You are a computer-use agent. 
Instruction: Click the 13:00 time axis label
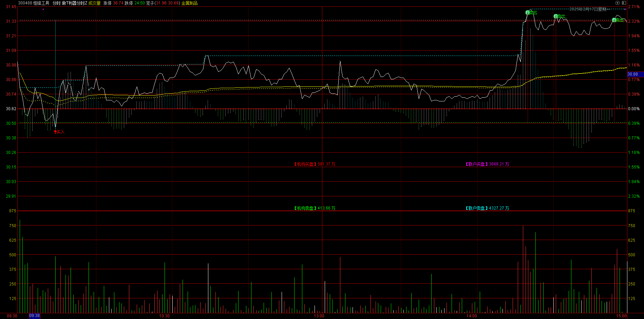pyautogui.click(x=319, y=316)
